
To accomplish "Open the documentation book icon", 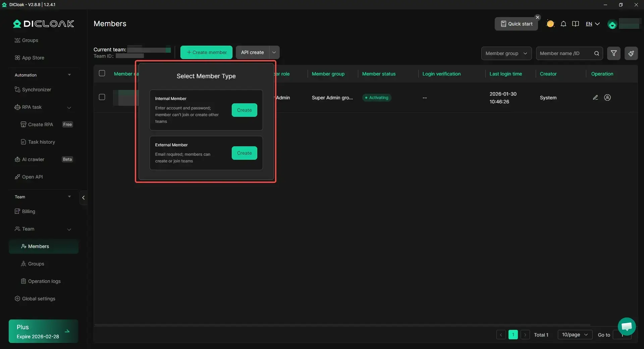I will (576, 24).
